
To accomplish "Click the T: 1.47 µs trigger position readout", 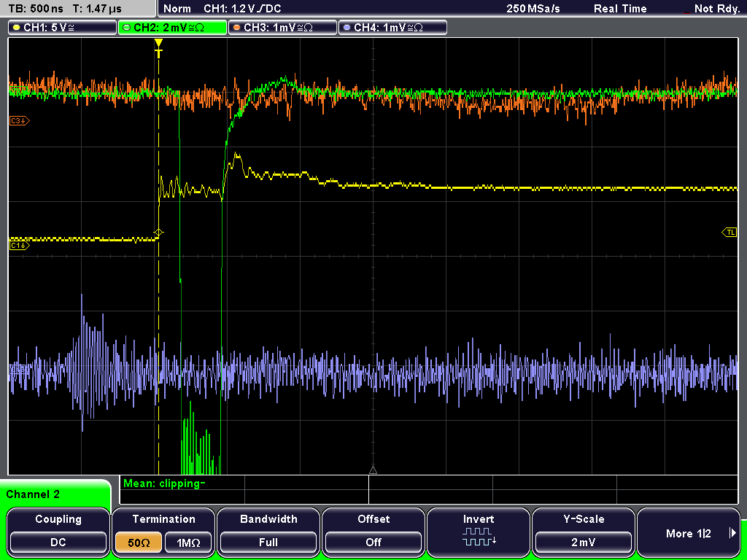I will click(x=97, y=9).
